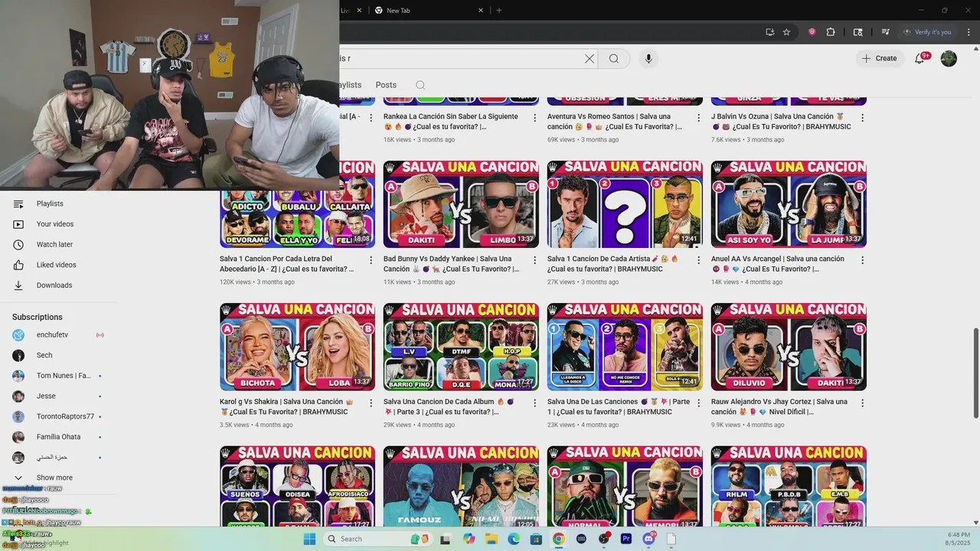Open options menu for Bad Bunny Vs Daddy Yankee
Image resolution: width=980 pixels, height=551 pixels.
(534, 260)
